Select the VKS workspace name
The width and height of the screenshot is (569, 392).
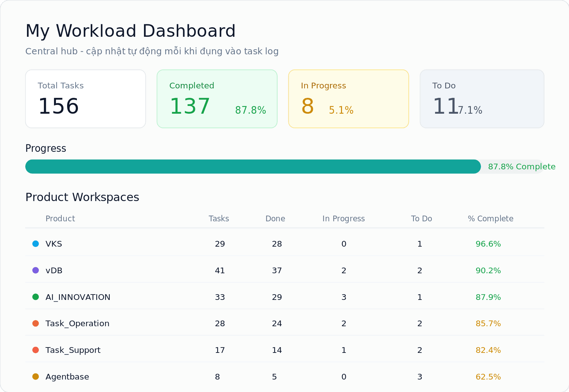[x=54, y=244]
